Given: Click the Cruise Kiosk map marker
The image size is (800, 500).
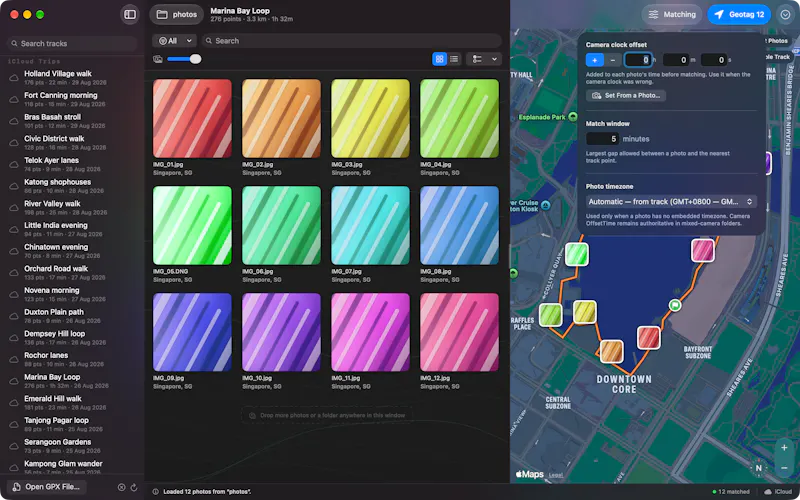Looking at the screenshot, I should (x=545, y=205).
